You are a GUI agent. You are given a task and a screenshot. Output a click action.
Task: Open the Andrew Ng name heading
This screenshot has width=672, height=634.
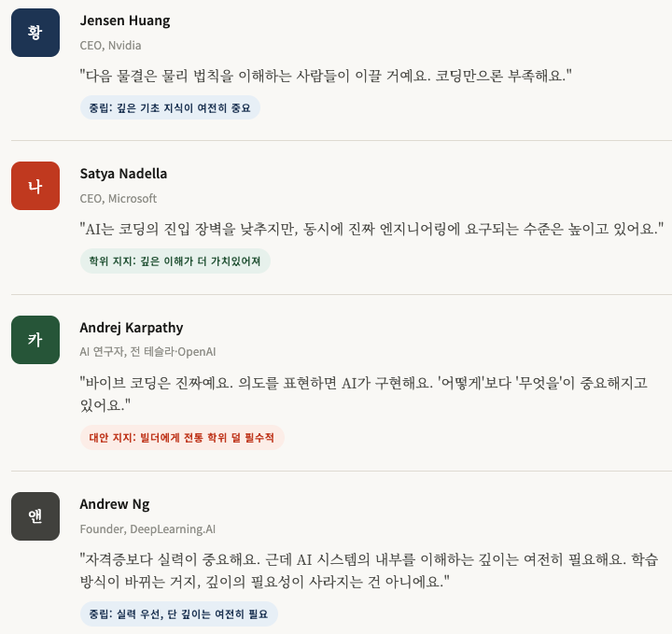pyautogui.click(x=115, y=504)
